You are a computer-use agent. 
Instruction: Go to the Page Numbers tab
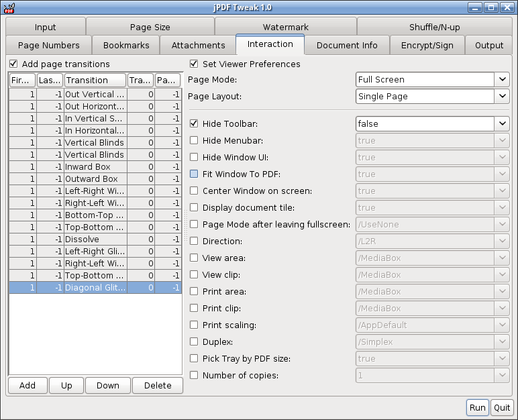(48, 45)
